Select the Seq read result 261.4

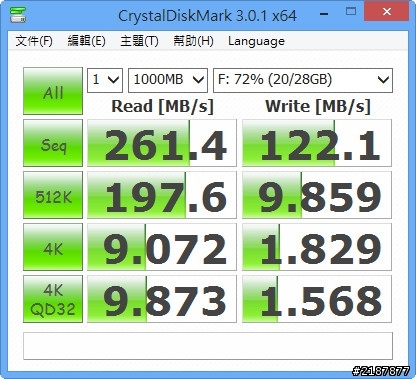[x=162, y=143]
